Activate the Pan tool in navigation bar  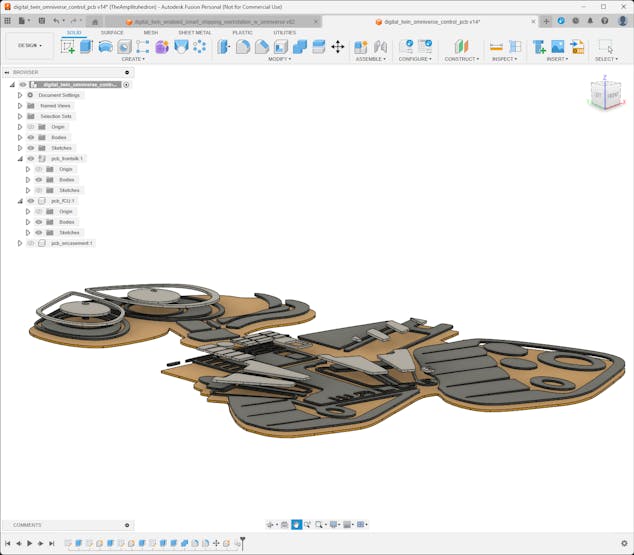click(x=297, y=525)
